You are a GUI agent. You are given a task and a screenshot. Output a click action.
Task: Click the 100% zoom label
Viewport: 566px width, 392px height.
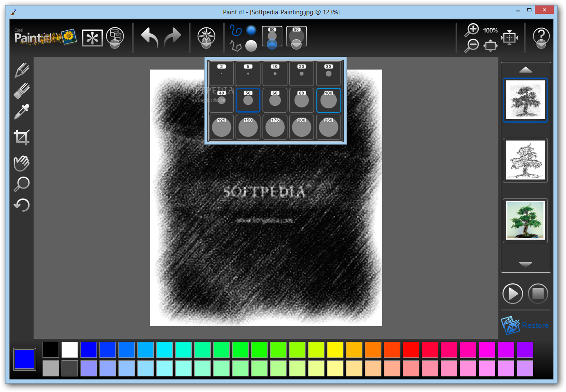click(490, 30)
